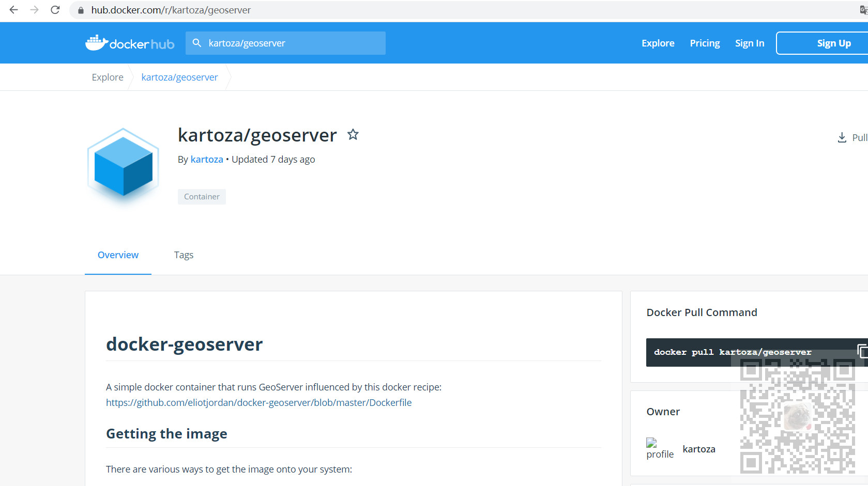Open the Pricing nav link
This screenshot has width=868, height=486.
click(x=705, y=43)
